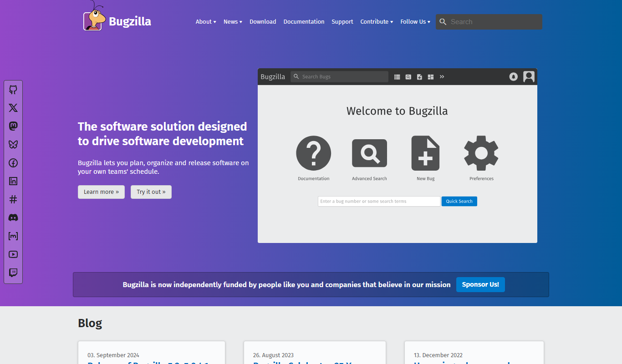Expand the Follow Us dropdown menu
622x364 pixels.
415,22
